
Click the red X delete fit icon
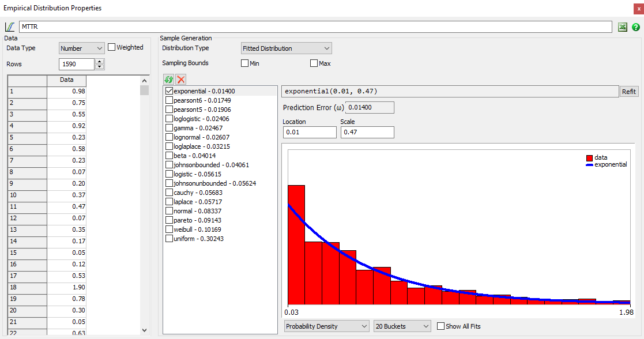[181, 80]
